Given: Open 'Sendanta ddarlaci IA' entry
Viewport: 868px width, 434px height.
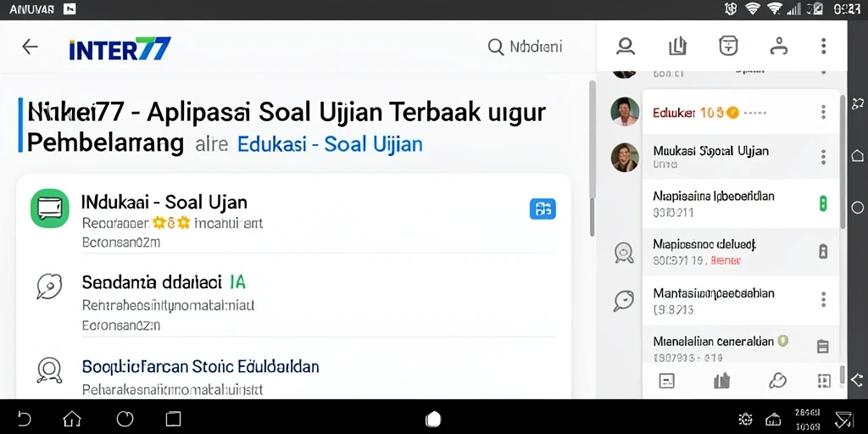Looking at the screenshot, I should click(164, 282).
